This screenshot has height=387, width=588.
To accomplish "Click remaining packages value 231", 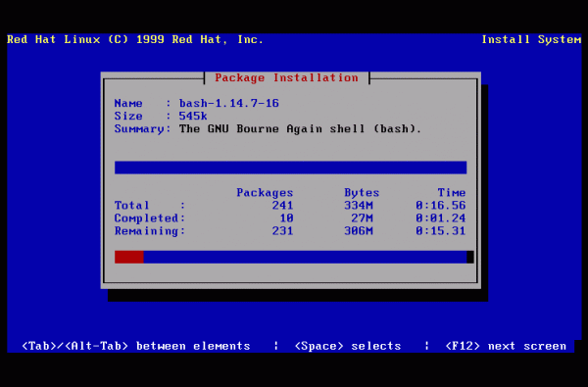I will 283,230.
